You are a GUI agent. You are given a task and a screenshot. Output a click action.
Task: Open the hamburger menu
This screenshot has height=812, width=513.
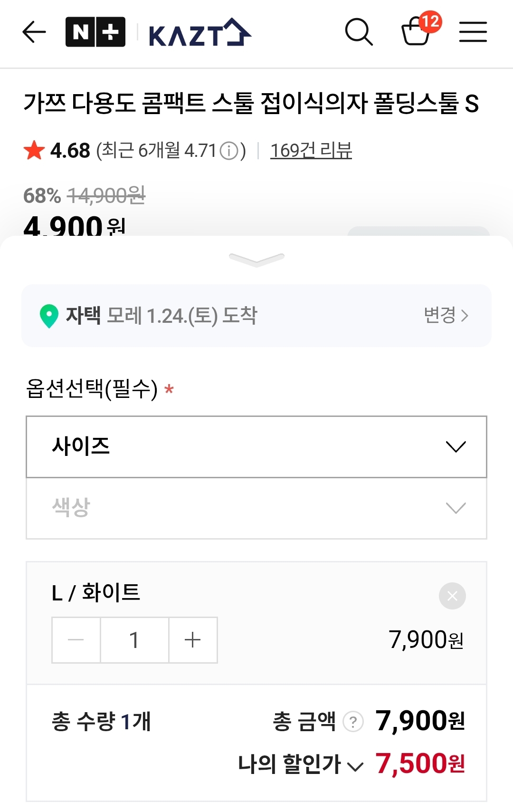point(473,32)
